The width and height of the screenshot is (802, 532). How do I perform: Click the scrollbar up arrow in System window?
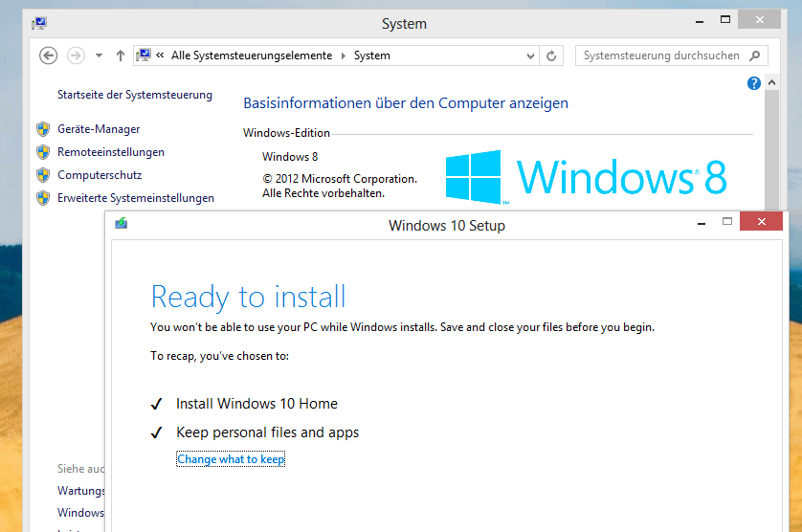pos(771,82)
